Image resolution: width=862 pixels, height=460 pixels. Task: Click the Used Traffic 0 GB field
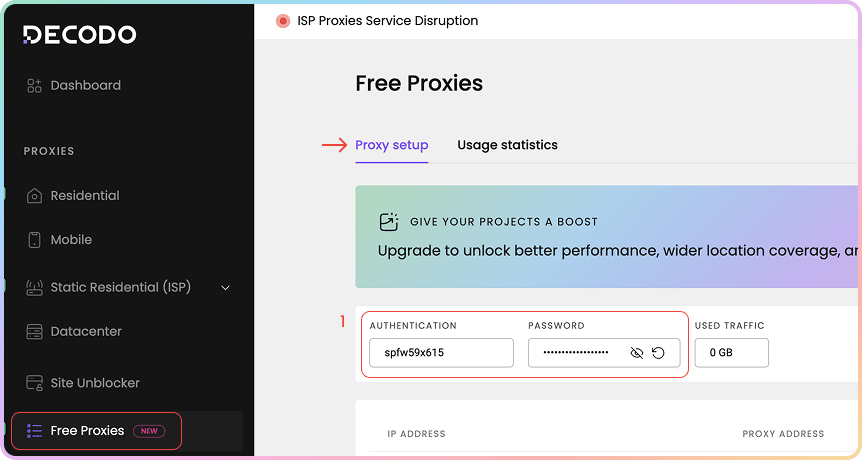(x=732, y=353)
